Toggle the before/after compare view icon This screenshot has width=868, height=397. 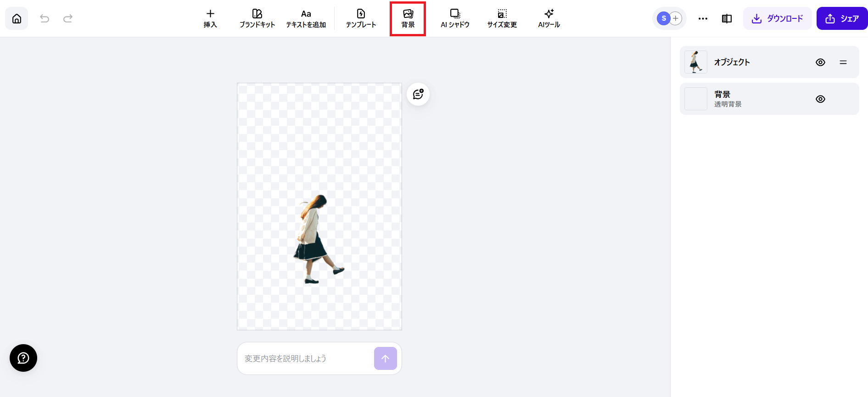pos(727,18)
